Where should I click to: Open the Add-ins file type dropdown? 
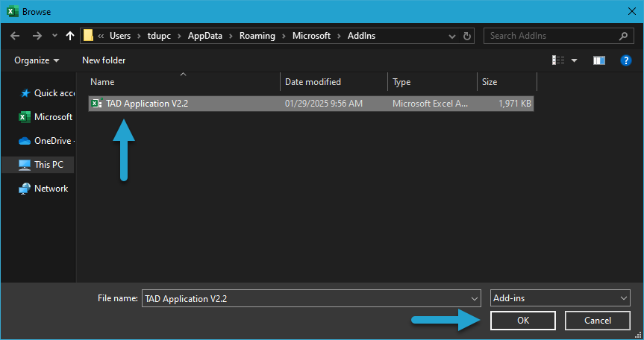click(x=560, y=298)
